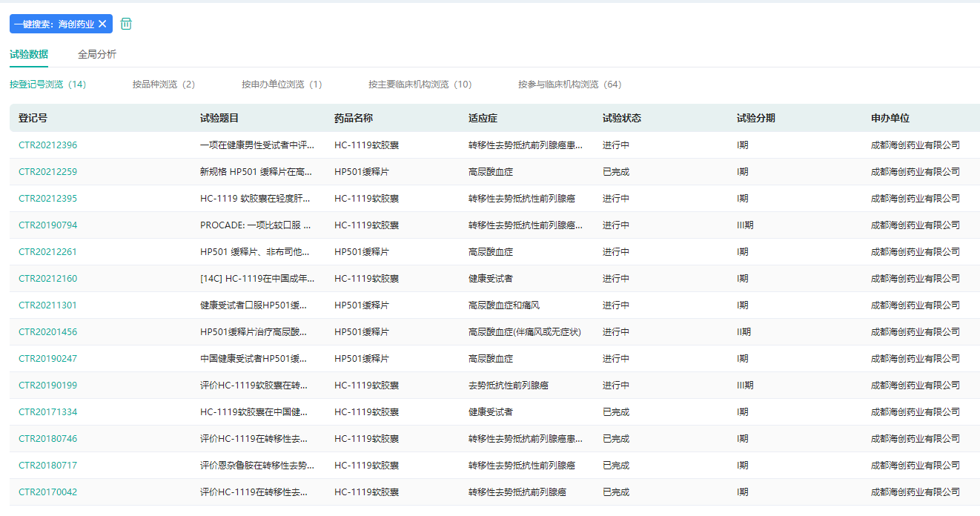Remove the 海创药业 search tag with X
The height and width of the screenshot is (516, 980).
tap(102, 24)
